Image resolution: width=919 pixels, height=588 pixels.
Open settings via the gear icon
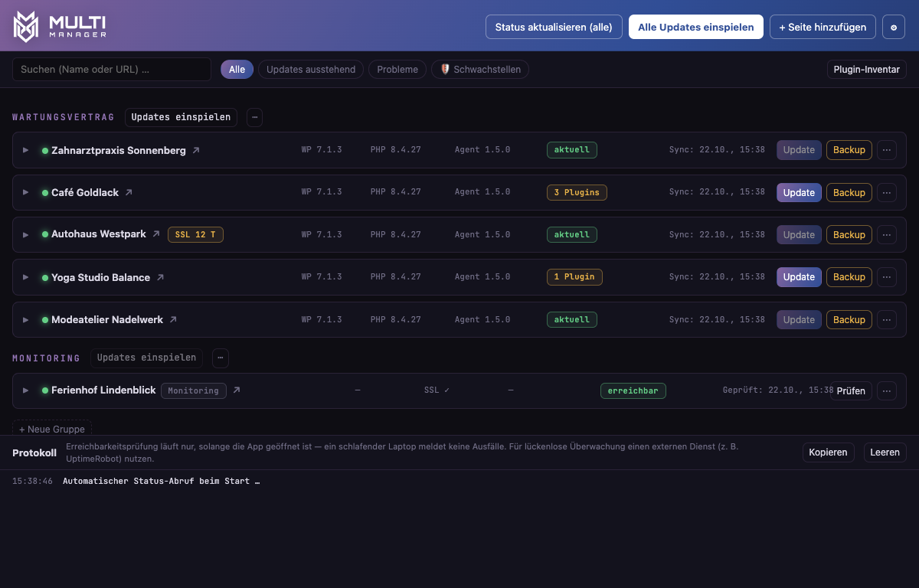pyautogui.click(x=894, y=27)
